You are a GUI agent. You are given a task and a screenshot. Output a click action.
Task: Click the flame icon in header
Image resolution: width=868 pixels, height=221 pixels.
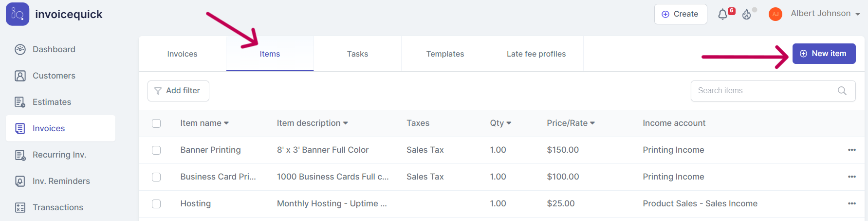tap(747, 15)
